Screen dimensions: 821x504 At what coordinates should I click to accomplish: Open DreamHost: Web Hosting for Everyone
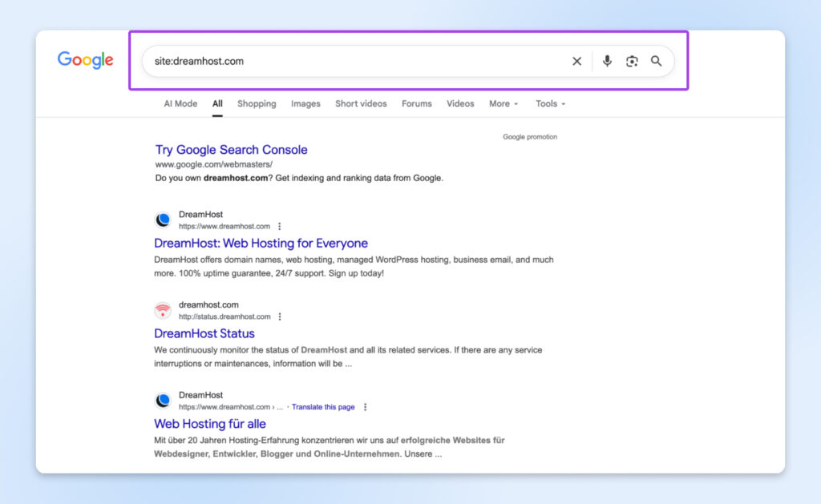(x=261, y=243)
